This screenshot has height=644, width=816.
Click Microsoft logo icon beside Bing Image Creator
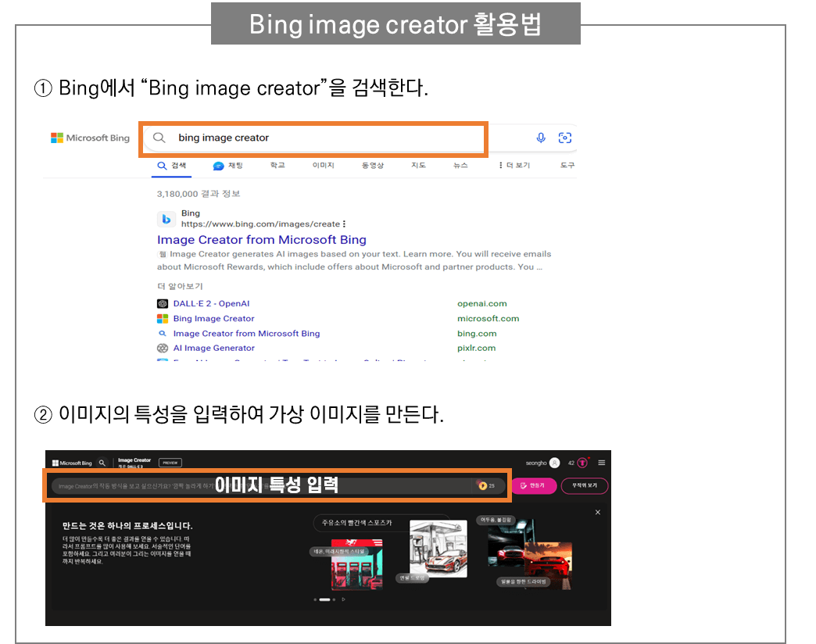click(163, 318)
